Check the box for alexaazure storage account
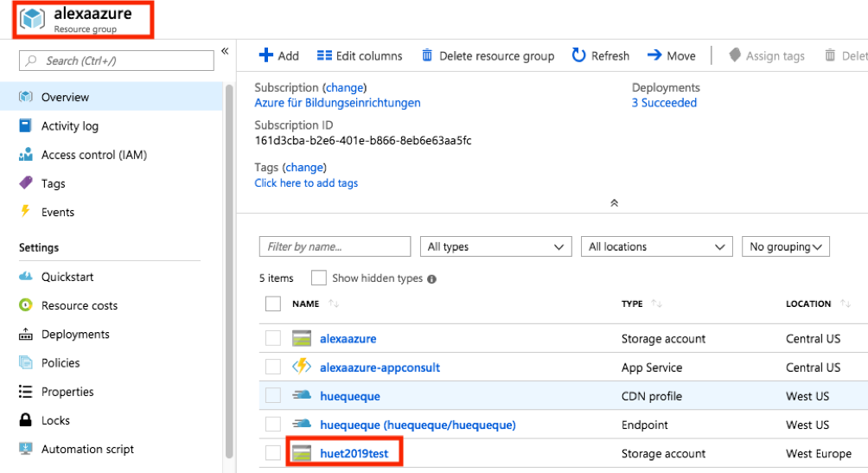This screenshot has width=868, height=473. click(273, 338)
